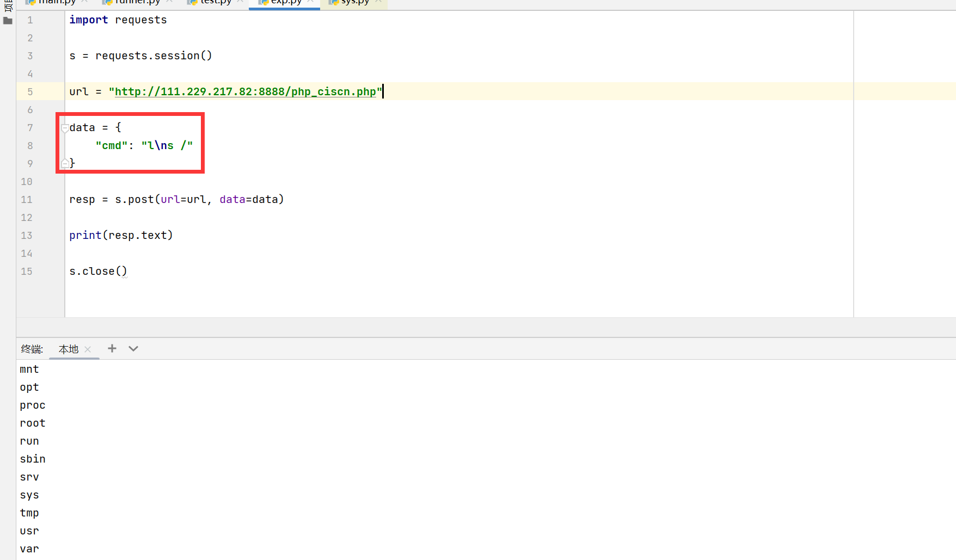Place the cursor on 'import requests' line
Screen dimensions: 956x560
118,20
